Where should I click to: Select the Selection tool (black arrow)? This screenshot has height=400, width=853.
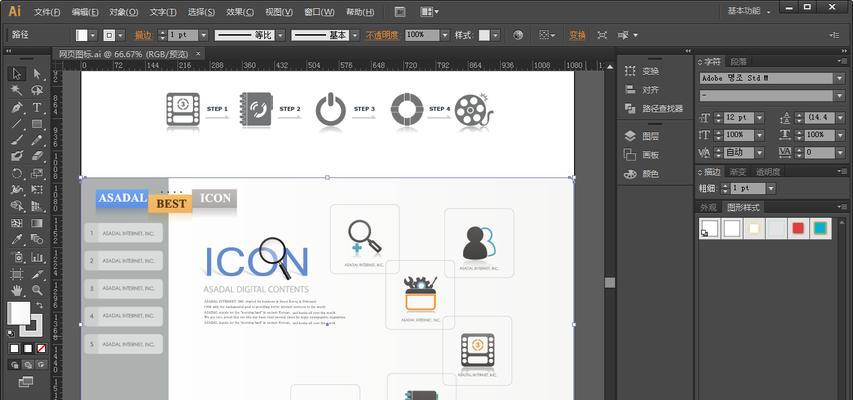point(17,74)
